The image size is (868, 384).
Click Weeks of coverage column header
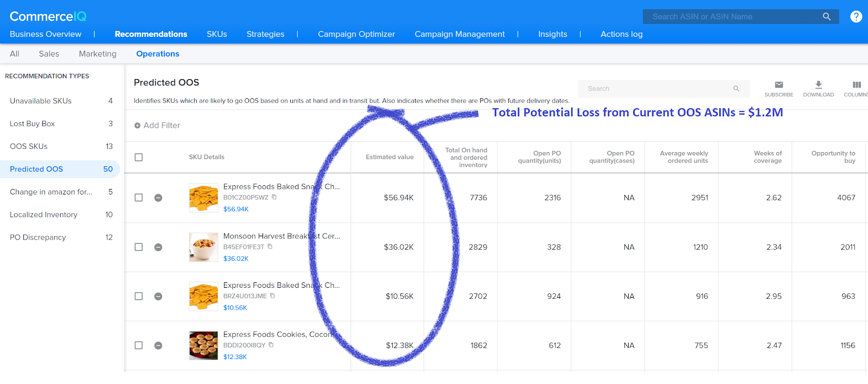[768, 157]
